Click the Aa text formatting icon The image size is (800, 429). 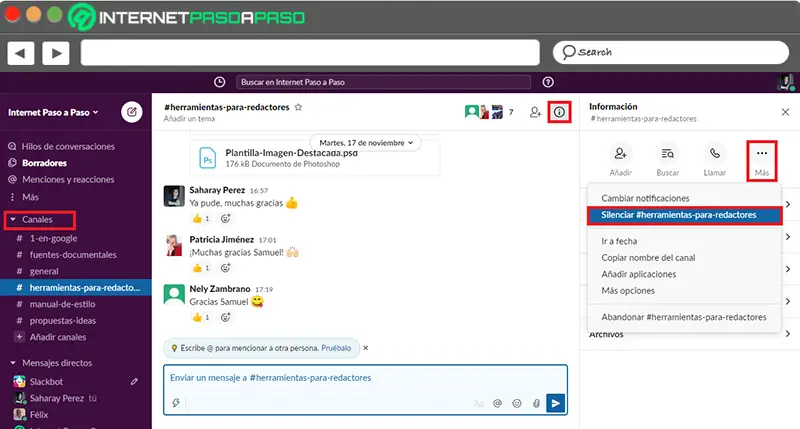pyautogui.click(x=479, y=403)
